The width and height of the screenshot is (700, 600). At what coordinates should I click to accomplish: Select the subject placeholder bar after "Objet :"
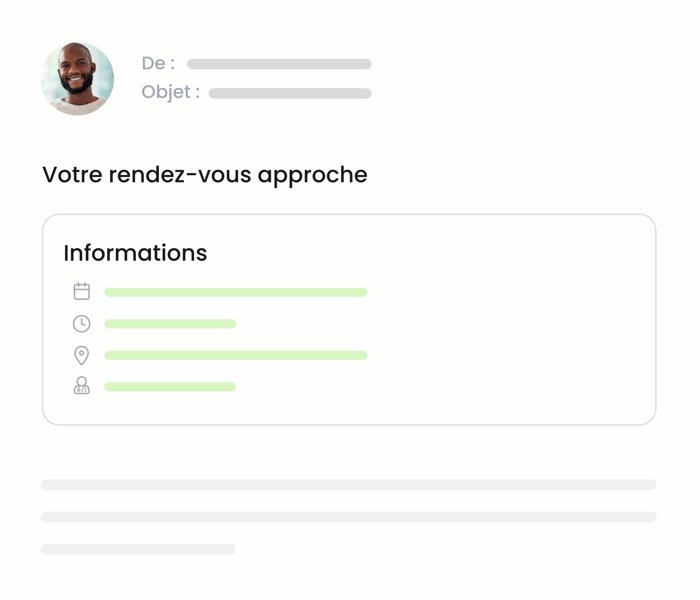point(290,94)
